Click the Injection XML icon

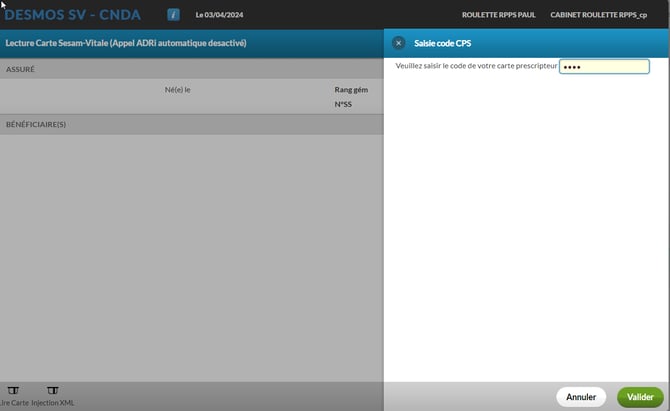pyautogui.click(x=52, y=390)
